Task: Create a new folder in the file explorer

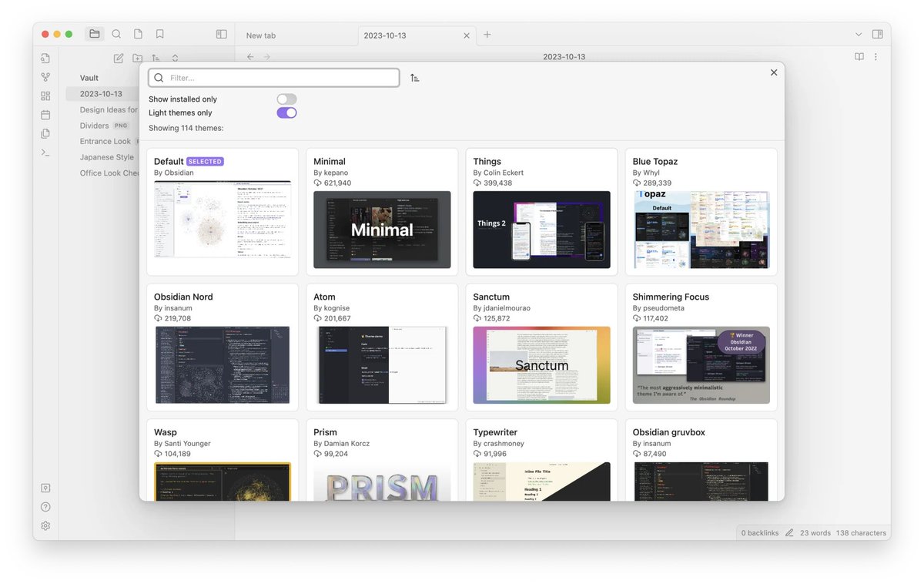Action: coord(137,58)
